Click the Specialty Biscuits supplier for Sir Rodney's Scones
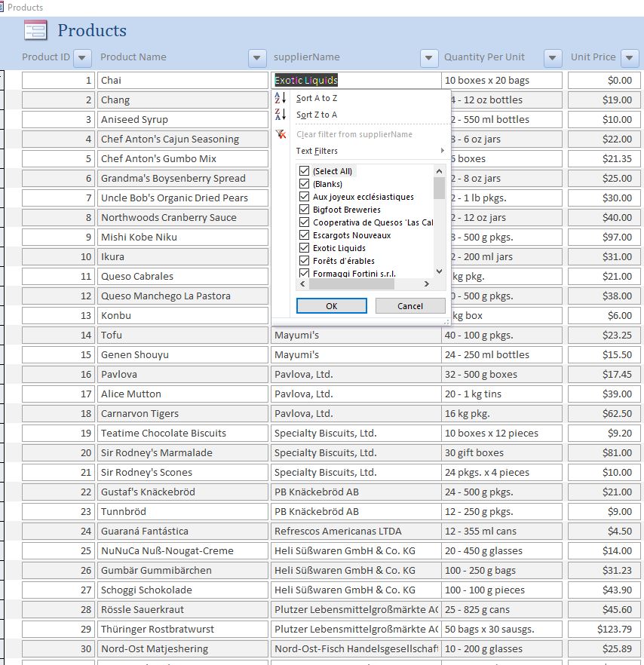 pyautogui.click(x=356, y=472)
